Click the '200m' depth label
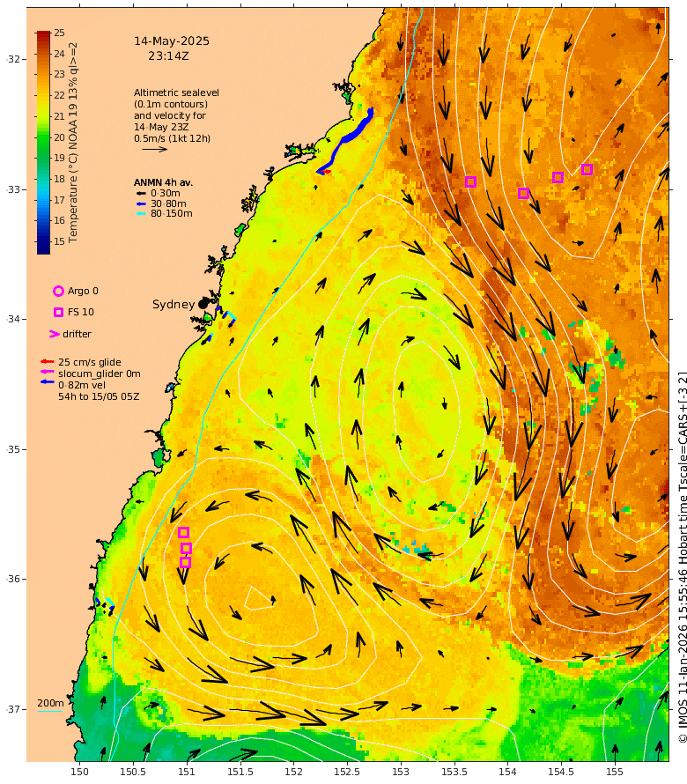Viewport: 687px width, 784px height. (x=50, y=703)
